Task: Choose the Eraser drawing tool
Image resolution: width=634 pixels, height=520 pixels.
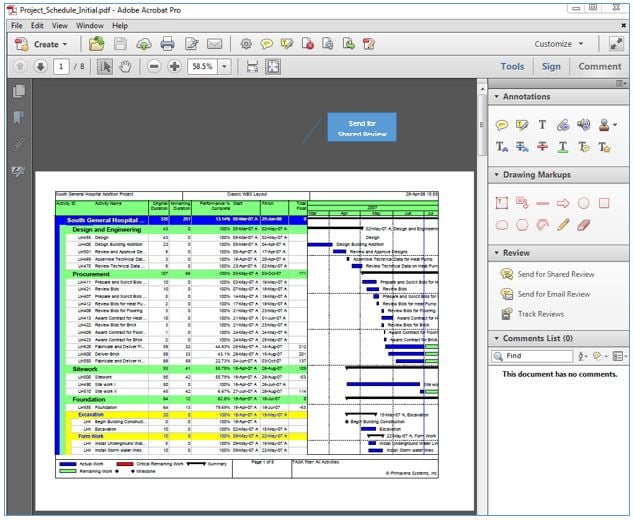Action: (x=583, y=224)
